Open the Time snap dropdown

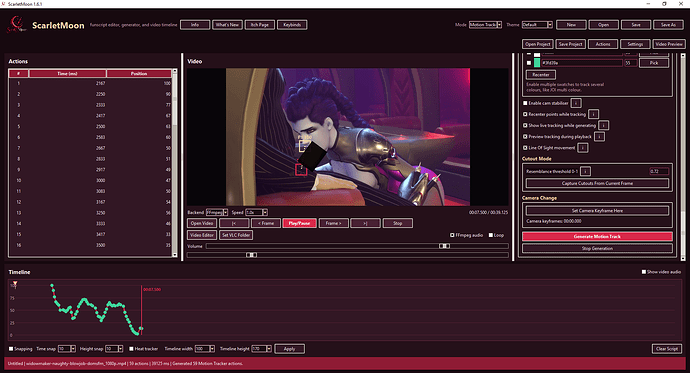73,349
